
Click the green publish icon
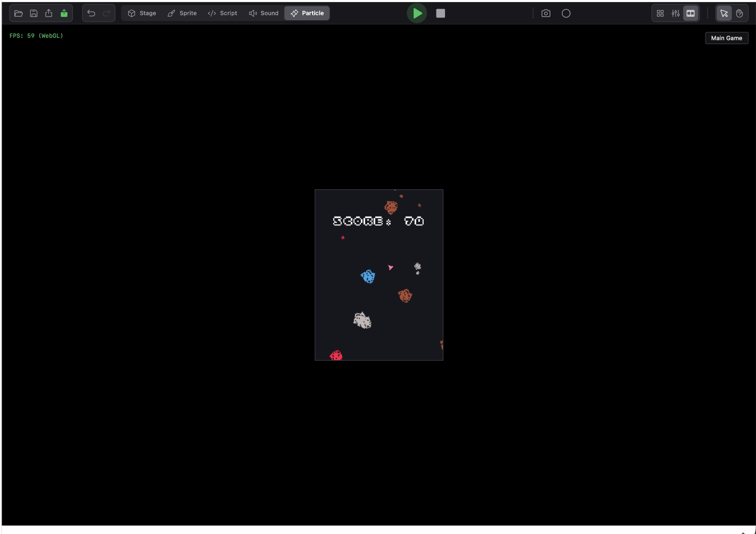(64, 13)
